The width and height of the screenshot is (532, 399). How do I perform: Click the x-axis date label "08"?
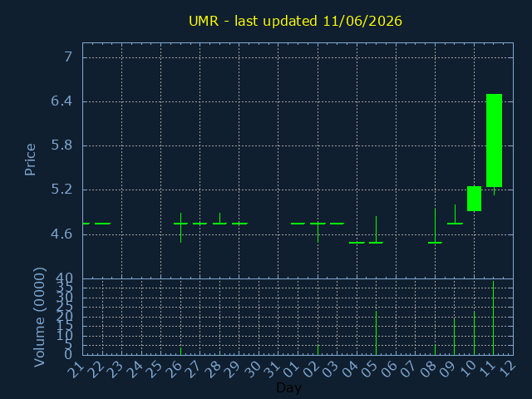(x=428, y=369)
